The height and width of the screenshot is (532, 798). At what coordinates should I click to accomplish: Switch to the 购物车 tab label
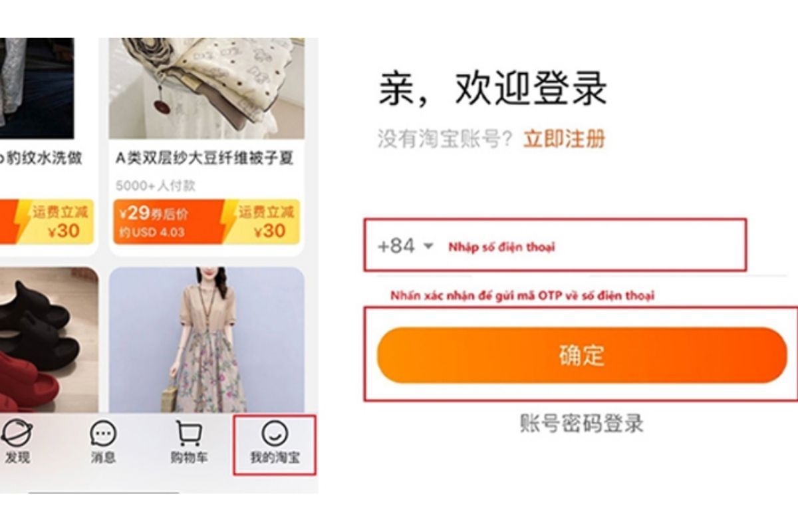(189, 458)
